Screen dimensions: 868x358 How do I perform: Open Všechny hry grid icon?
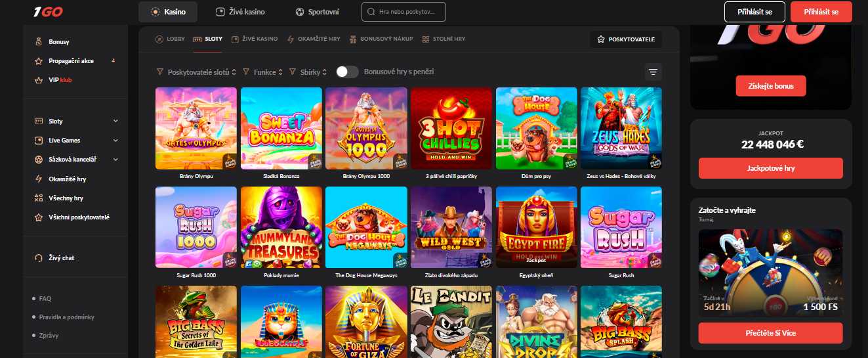point(38,198)
